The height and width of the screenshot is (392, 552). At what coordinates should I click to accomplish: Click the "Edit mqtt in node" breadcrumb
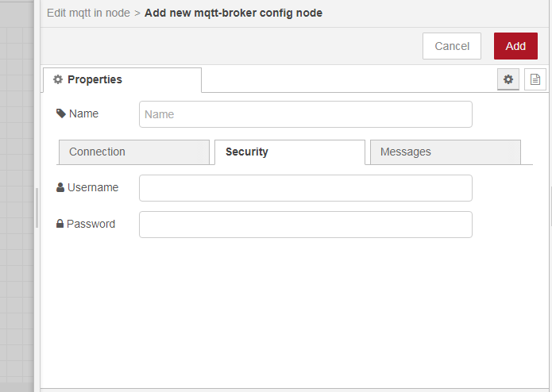[88, 13]
